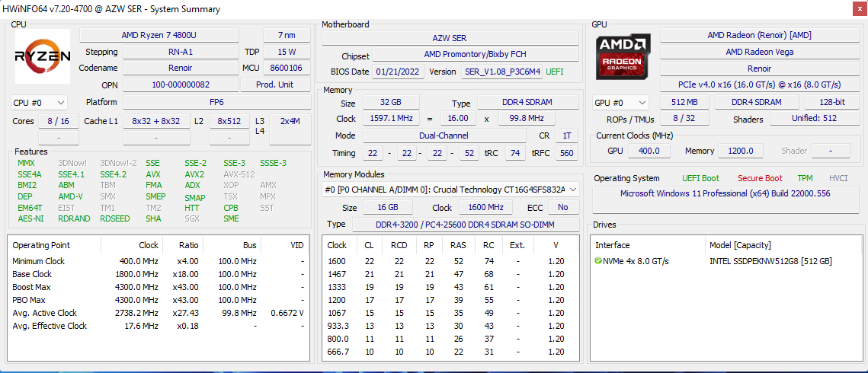Image resolution: width=868 pixels, height=373 pixels.
Task: Click the ECC value No
Action: coord(563,207)
